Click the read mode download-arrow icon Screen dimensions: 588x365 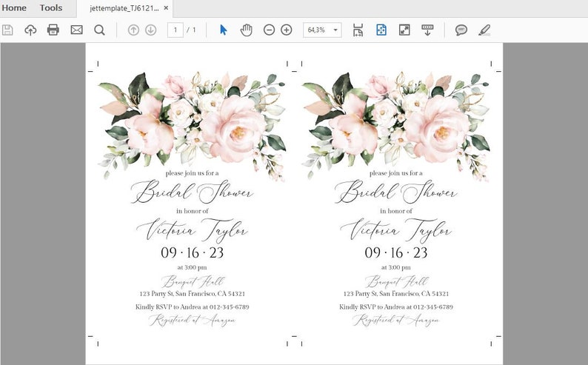coord(427,30)
